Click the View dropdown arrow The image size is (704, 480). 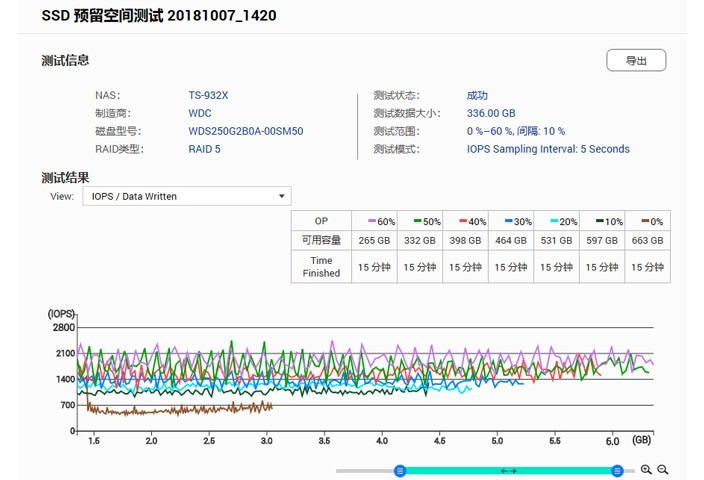click(x=282, y=197)
